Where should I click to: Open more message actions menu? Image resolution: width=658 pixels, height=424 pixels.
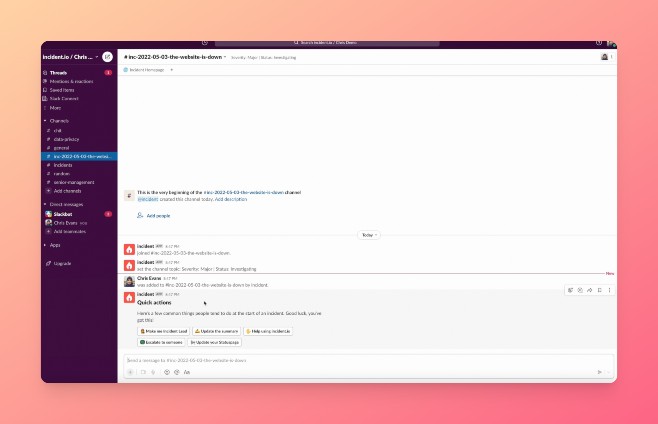point(609,290)
